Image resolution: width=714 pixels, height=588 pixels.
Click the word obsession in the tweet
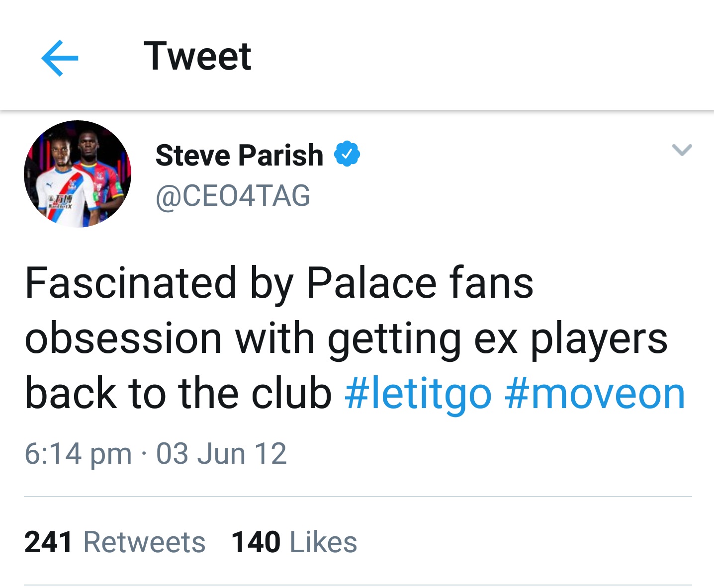pos(123,338)
